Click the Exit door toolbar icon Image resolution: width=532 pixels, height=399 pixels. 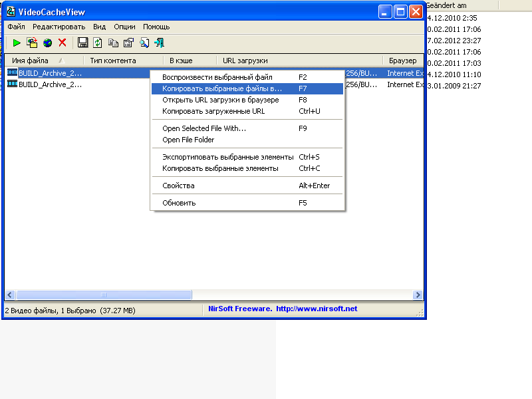click(160, 43)
